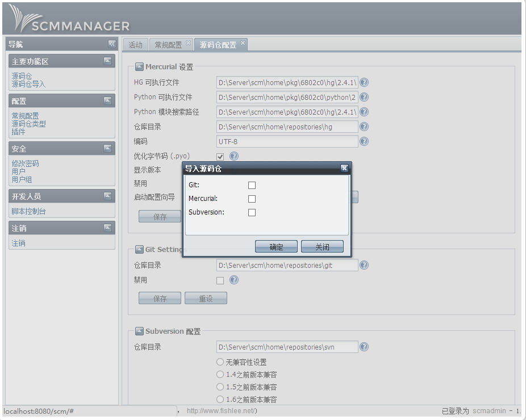
Task: Collapse the 开发人员 sidebar section
Action: 107,196
